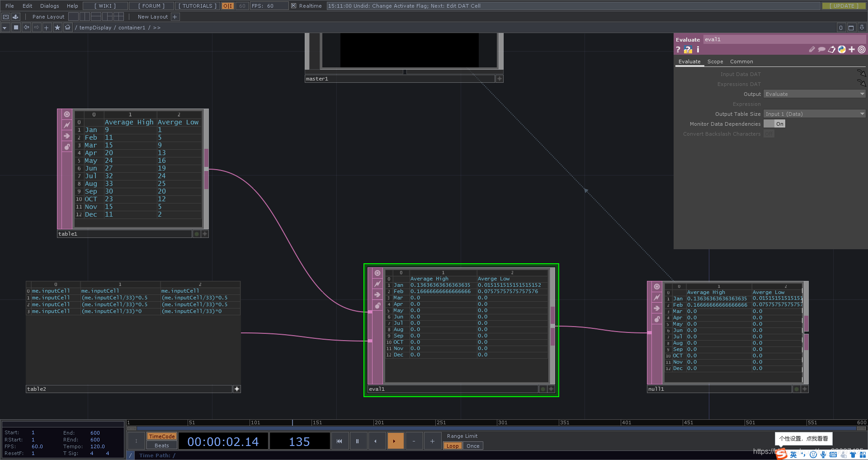Click the eval1 operator name field
Image resolution: width=868 pixels, height=460 pixels.
(x=784, y=39)
